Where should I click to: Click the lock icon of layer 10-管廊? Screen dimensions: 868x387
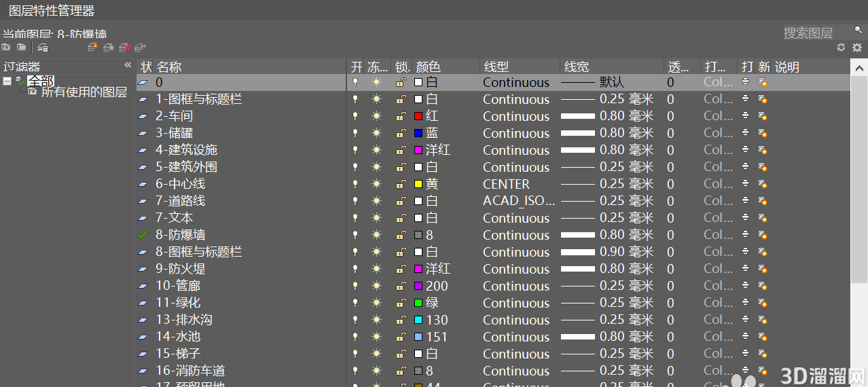click(401, 286)
